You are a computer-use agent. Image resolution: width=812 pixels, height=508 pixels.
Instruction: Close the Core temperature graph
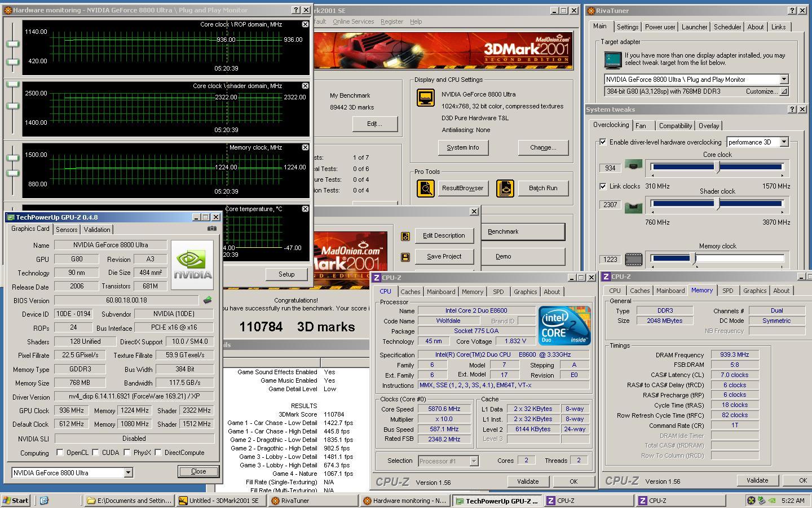coord(305,209)
